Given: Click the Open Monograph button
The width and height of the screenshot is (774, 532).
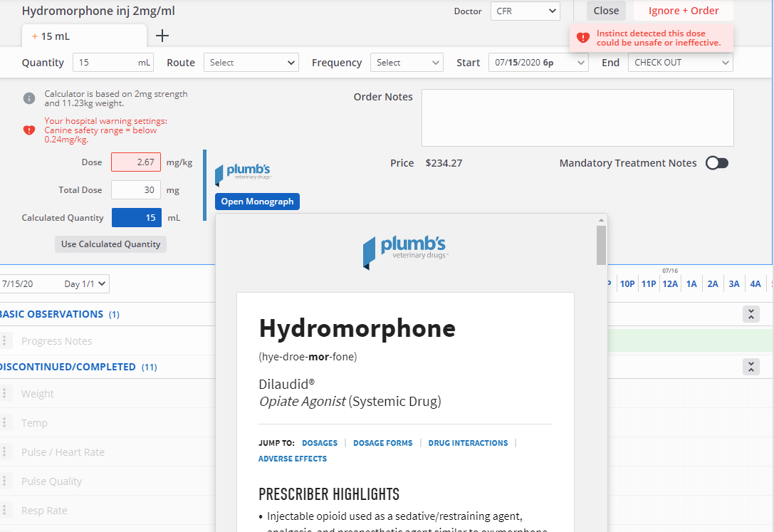Looking at the screenshot, I should tap(257, 202).
